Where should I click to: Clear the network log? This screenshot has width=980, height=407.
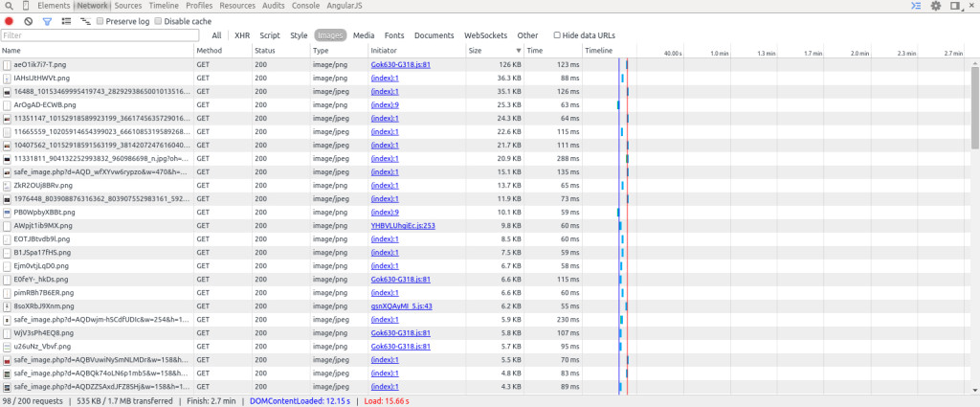[28, 21]
